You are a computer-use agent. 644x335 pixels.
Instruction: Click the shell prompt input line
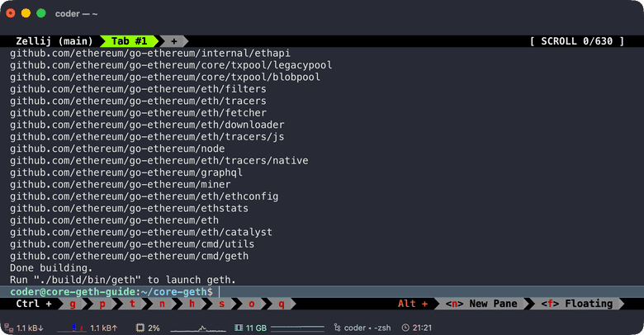pos(322,292)
